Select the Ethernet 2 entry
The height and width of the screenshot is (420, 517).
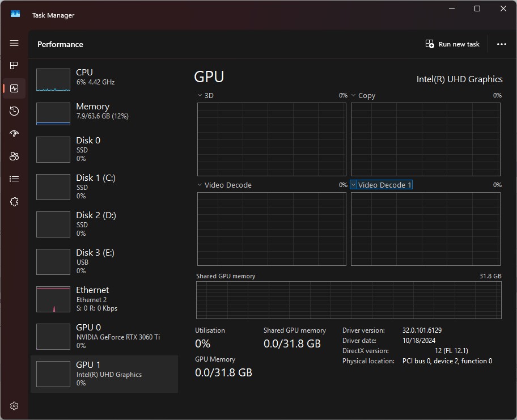click(x=104, y=299)
